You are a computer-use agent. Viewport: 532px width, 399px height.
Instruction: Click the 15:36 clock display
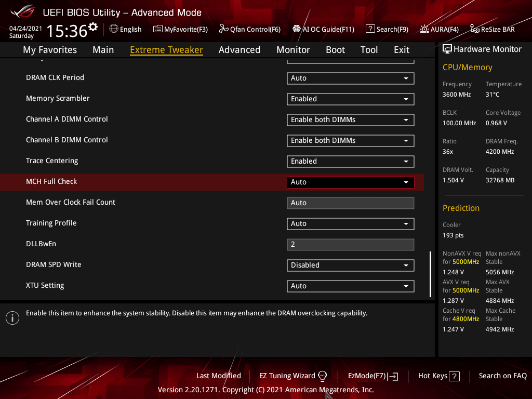click(x=67, y=31)
